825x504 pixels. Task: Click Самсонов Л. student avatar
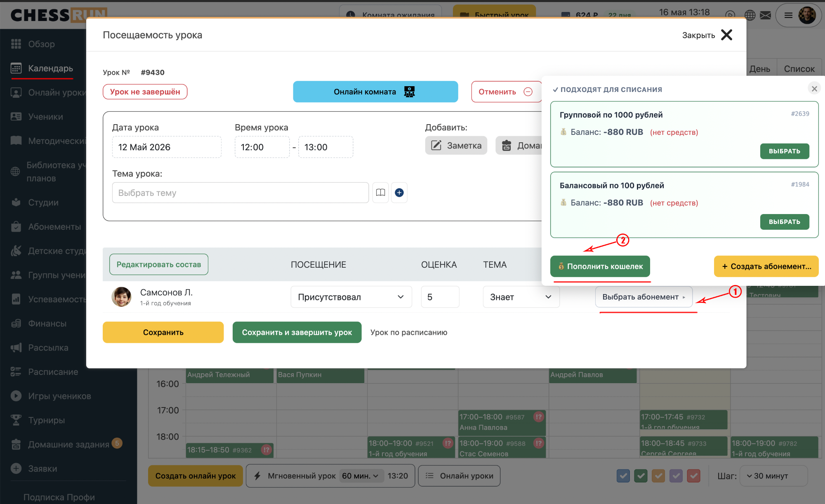coord(121,297)
